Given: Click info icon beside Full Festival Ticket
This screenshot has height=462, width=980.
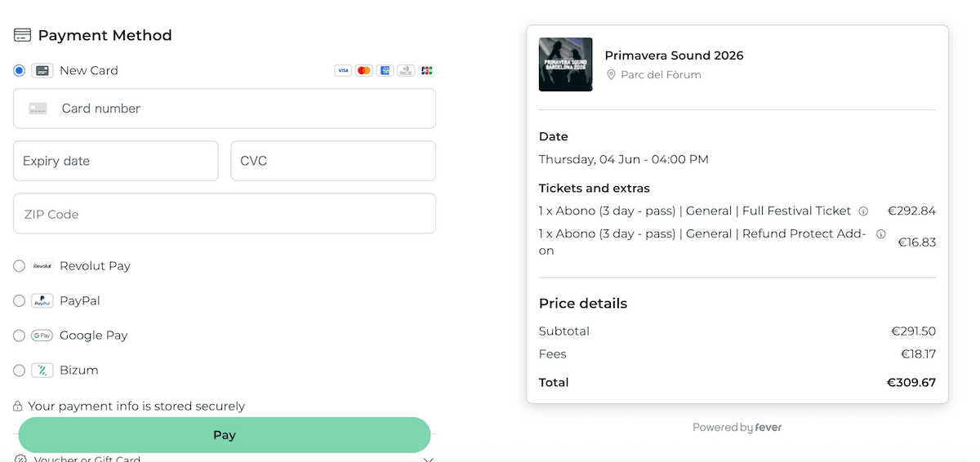Looking at the screenshot, I should click(863, 211).
